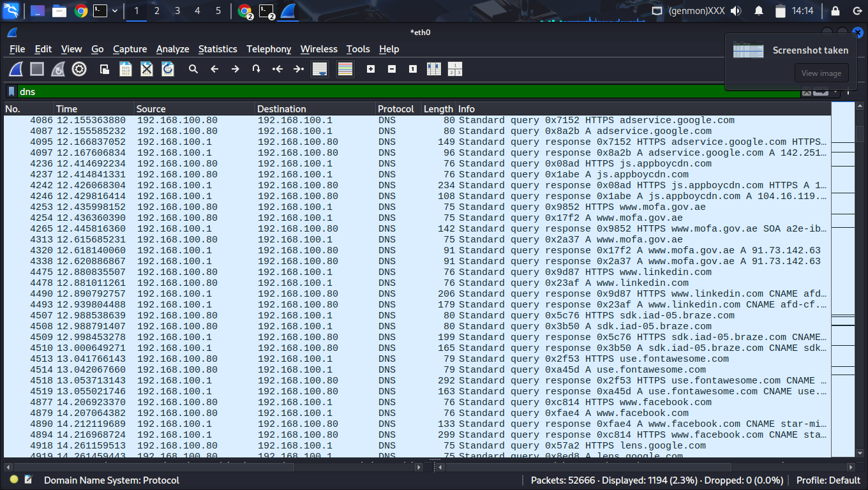Viewport: 868px width, 490px height.
Task: Launch Chrome from the panel launcher
Action: coord(80,10)
